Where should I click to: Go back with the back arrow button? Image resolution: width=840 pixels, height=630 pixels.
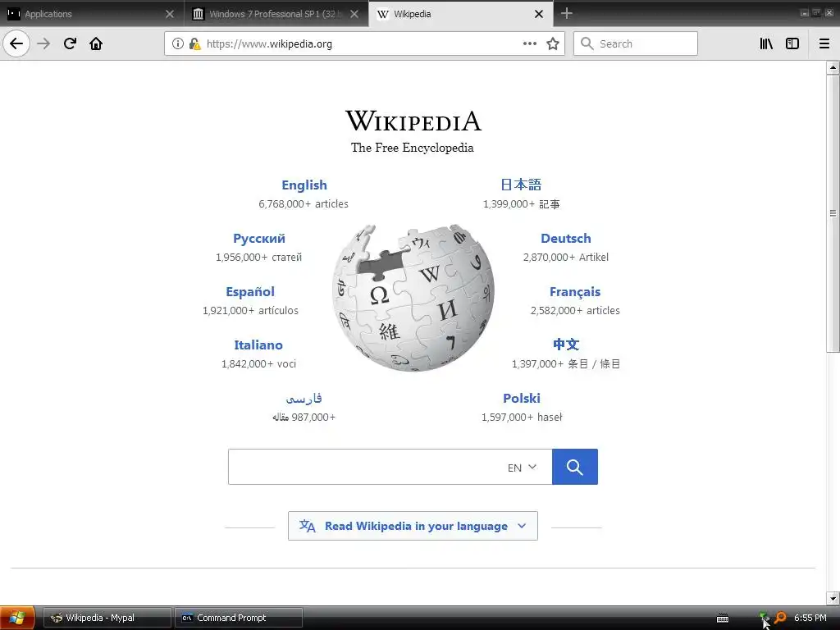[x=16, y=43]
